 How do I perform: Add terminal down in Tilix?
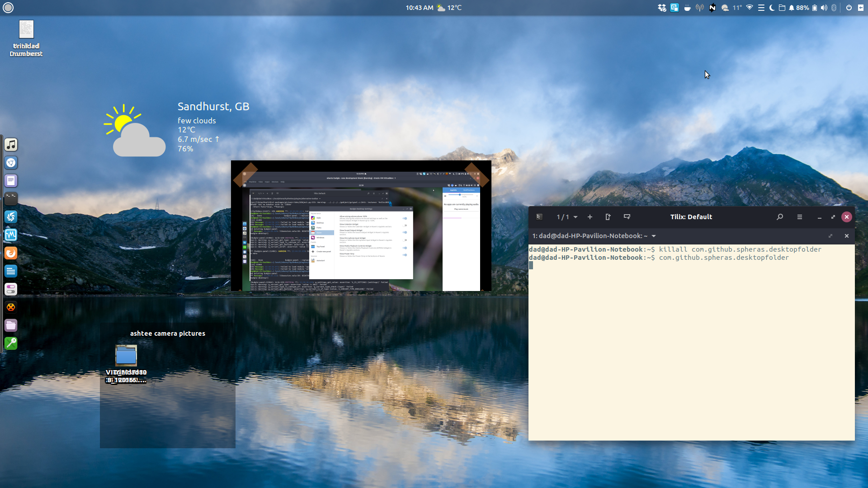click(627, 217)
